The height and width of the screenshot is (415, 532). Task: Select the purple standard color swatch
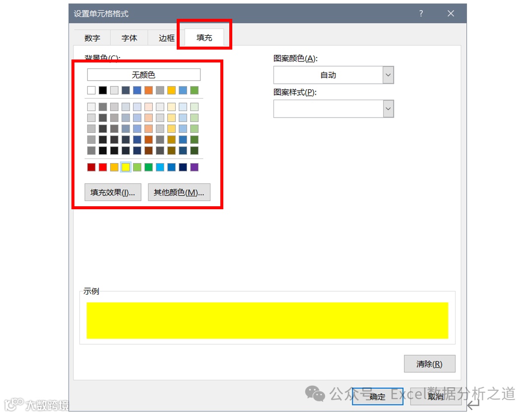[x=194, y=167]
